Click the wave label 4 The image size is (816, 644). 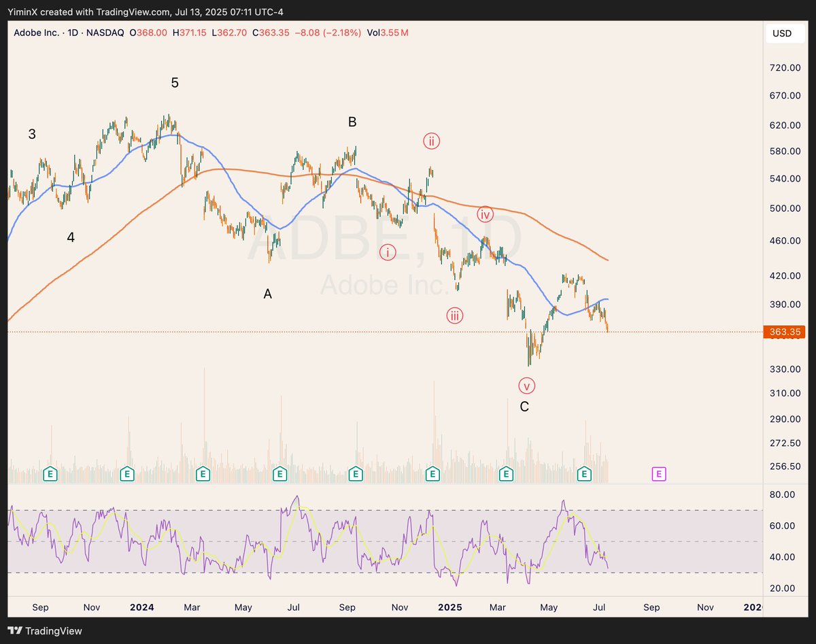pyautogui.click(x=71, y=237)
